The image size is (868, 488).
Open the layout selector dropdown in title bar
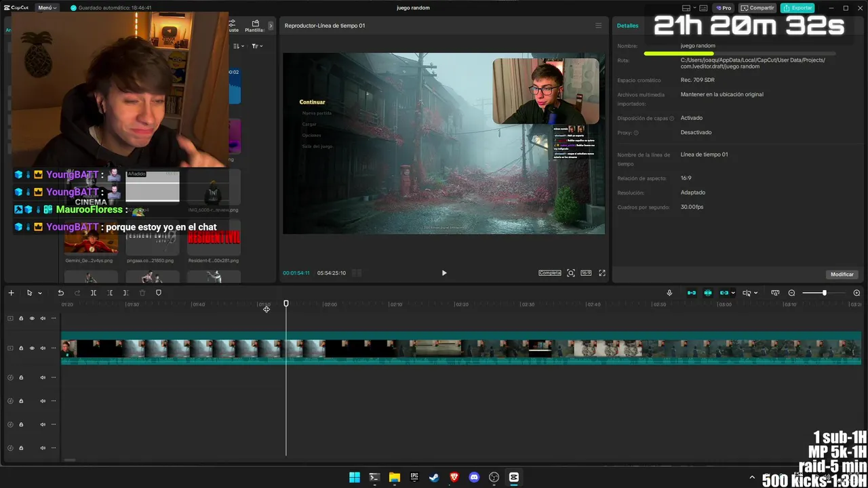tap(689, 8)
